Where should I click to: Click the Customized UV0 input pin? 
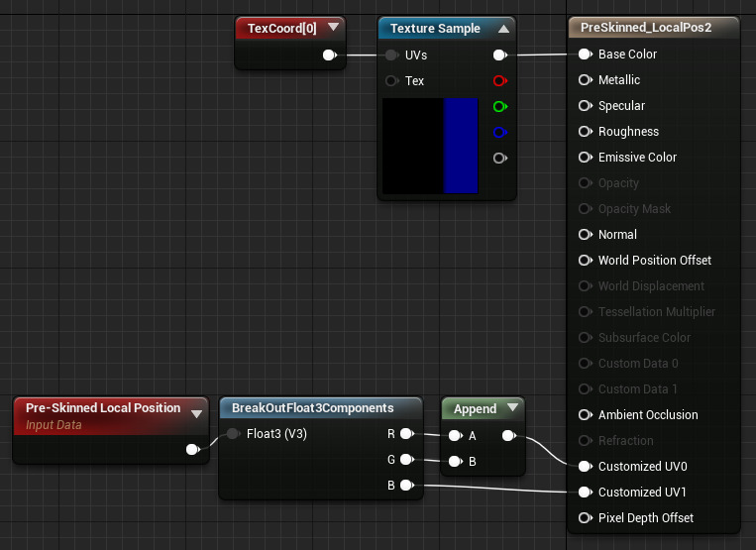point(585,467)
